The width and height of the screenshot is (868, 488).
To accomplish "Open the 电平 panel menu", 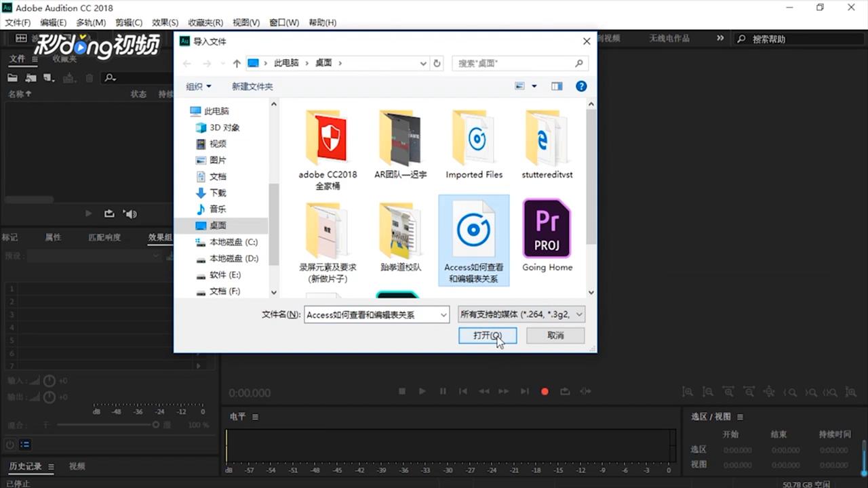I will [x=256, y=416].
